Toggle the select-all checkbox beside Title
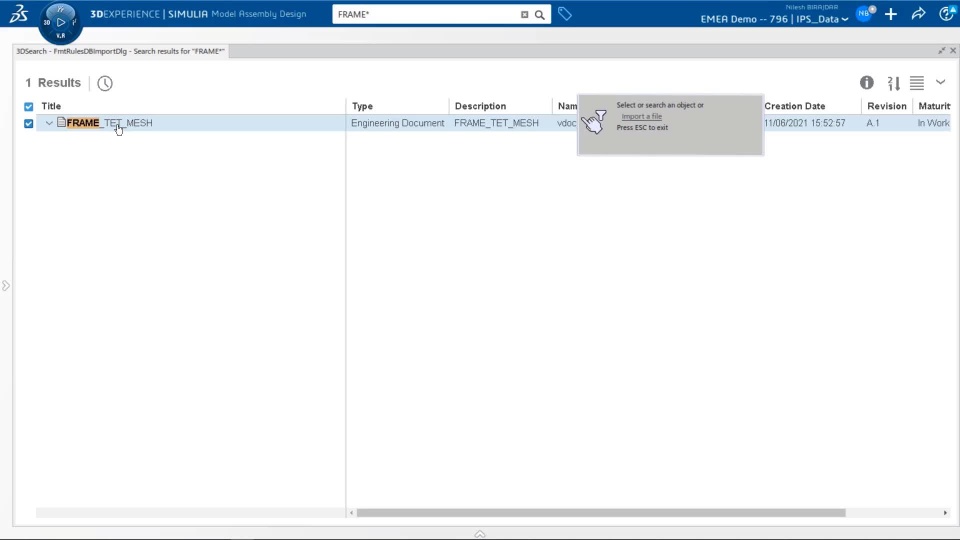This screenshot has height=540, width=960. coord(29,107)
